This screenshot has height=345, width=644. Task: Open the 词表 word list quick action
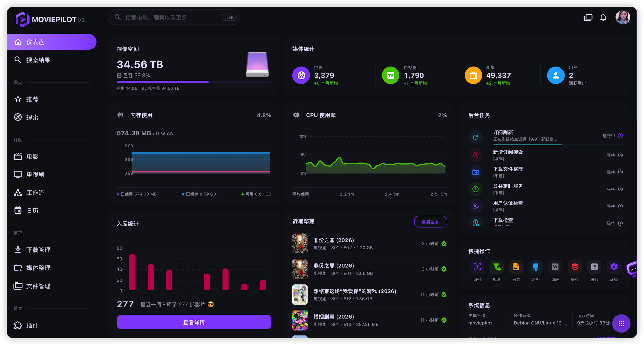(555, 267)
